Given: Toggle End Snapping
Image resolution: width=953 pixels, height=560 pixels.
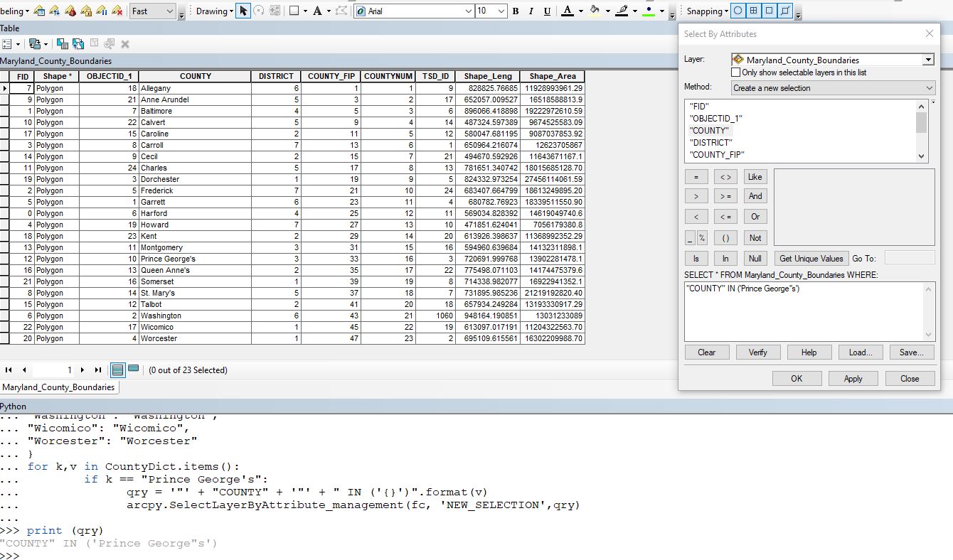Looking at the screenshot, I should (x=753, y=11).
